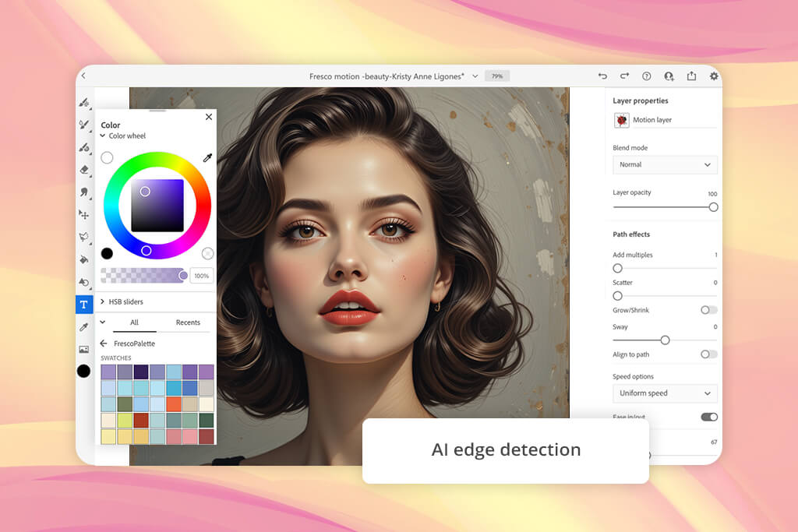
Task: Open the black color chip in toolbar
Action: [84, 371]
